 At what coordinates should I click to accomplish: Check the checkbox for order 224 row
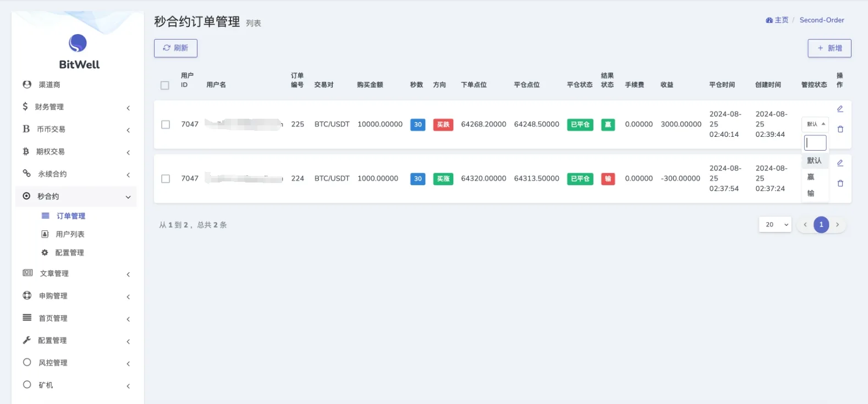click(x=166, y=179)
